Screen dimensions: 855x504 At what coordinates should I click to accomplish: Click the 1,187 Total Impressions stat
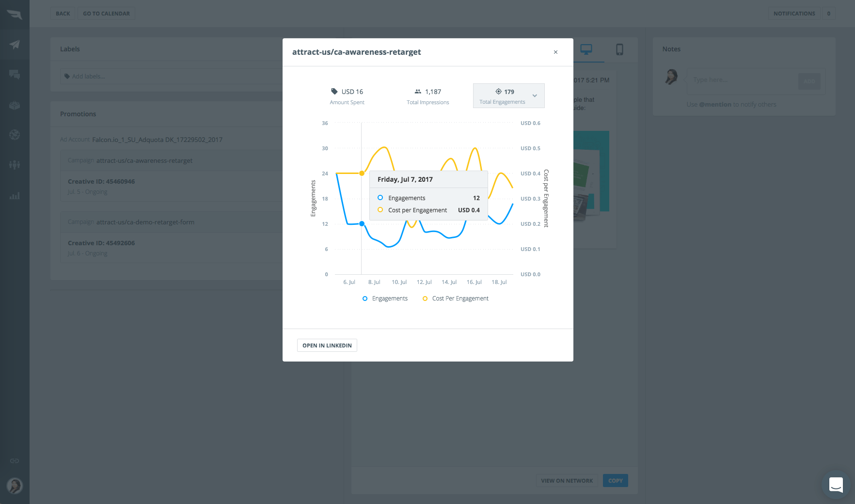428,96
